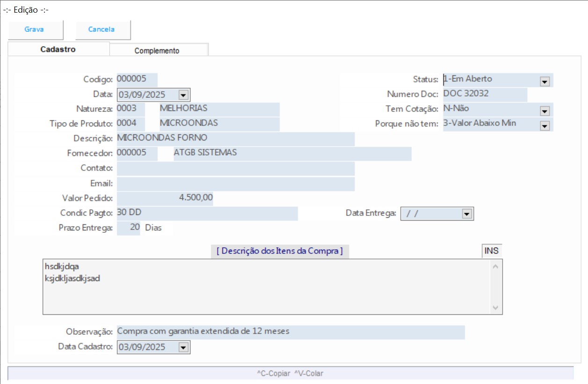
Task: Click the Cancela button
Action: coord(102,30)
